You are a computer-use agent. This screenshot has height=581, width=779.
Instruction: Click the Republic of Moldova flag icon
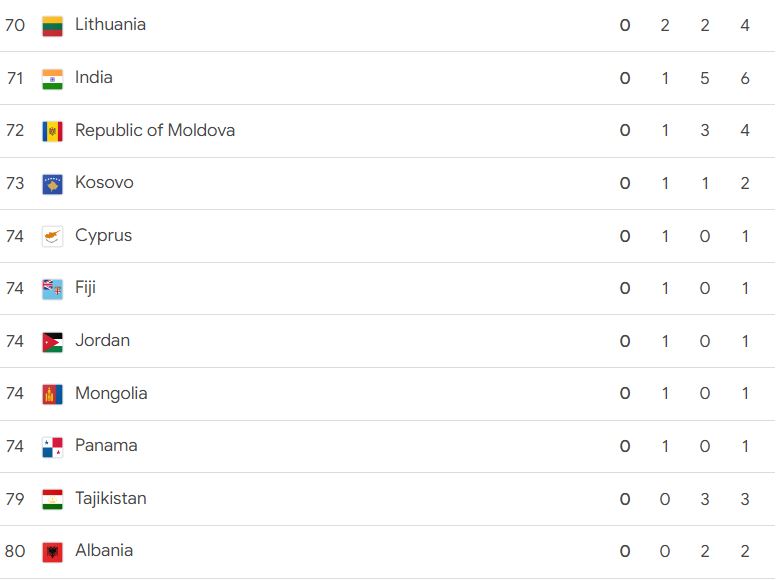click(52, 132)
